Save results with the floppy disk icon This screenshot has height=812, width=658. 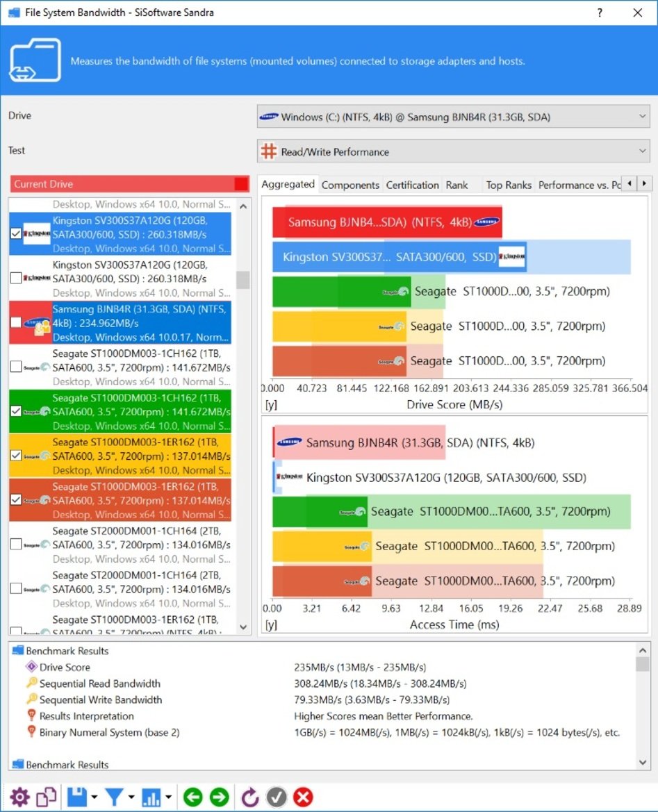76,797
